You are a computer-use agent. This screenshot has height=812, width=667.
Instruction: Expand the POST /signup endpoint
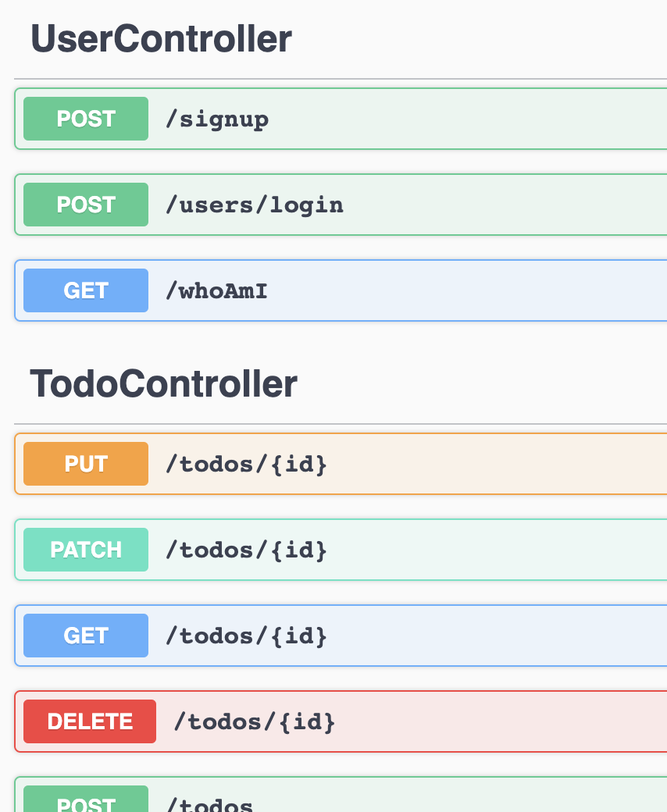[x=341, y=119]
